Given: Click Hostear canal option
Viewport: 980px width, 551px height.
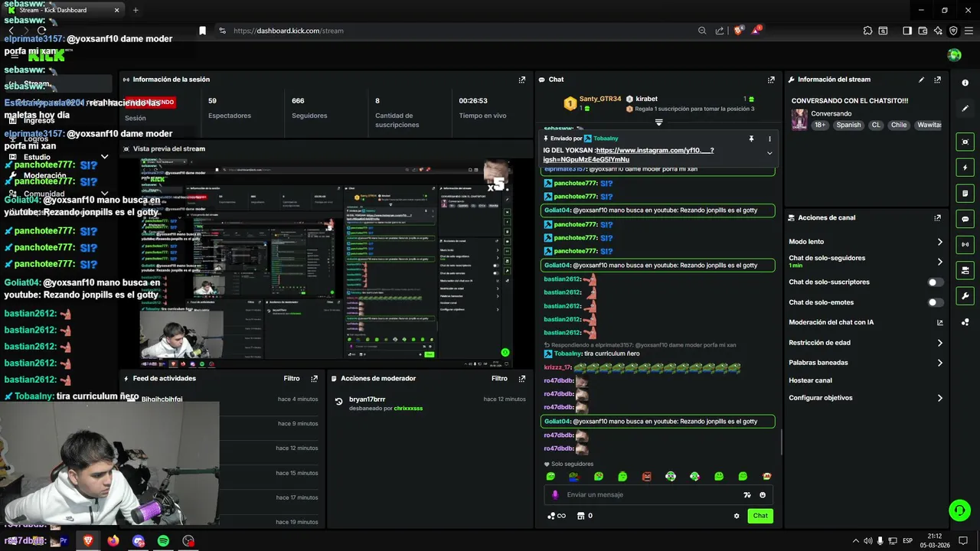Looking at the screenshot, I should tap(810, 380).
